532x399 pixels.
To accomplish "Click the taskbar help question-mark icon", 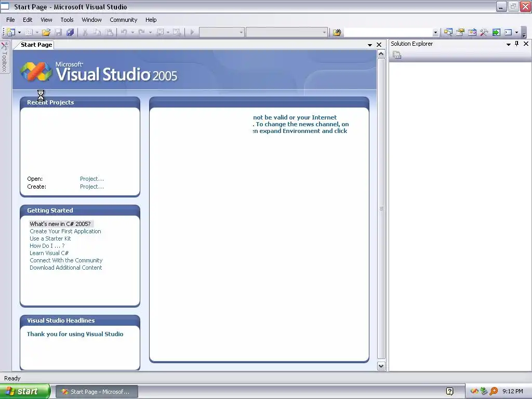I will (x=449, y=392).
